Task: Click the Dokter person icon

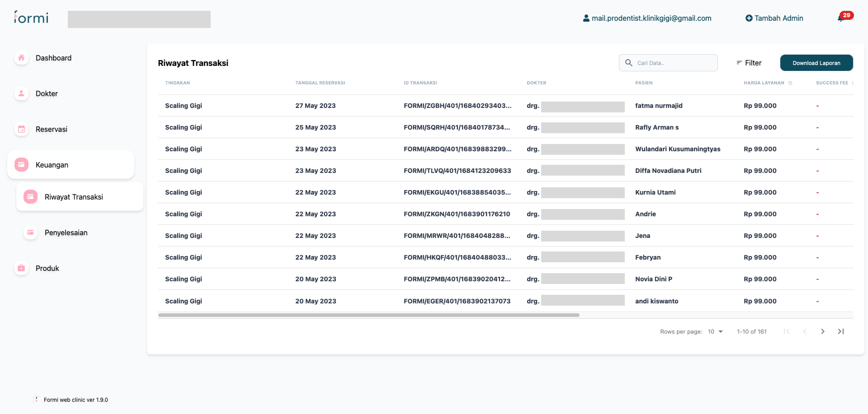Action: [x=21, y=94]
